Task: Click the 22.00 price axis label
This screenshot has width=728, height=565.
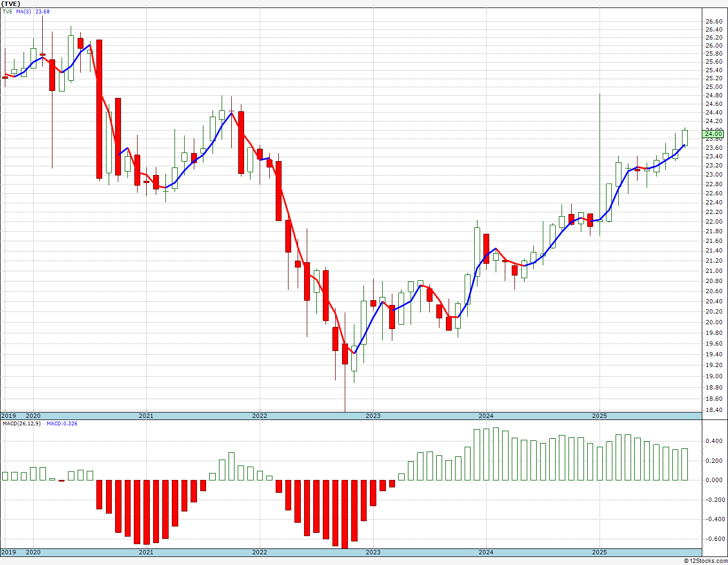Action: pos(714,222)
